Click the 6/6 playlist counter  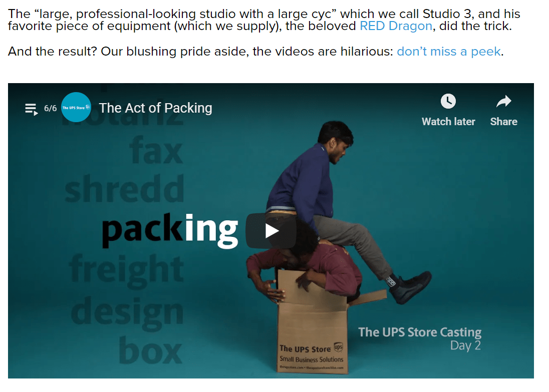click(51, 108)
